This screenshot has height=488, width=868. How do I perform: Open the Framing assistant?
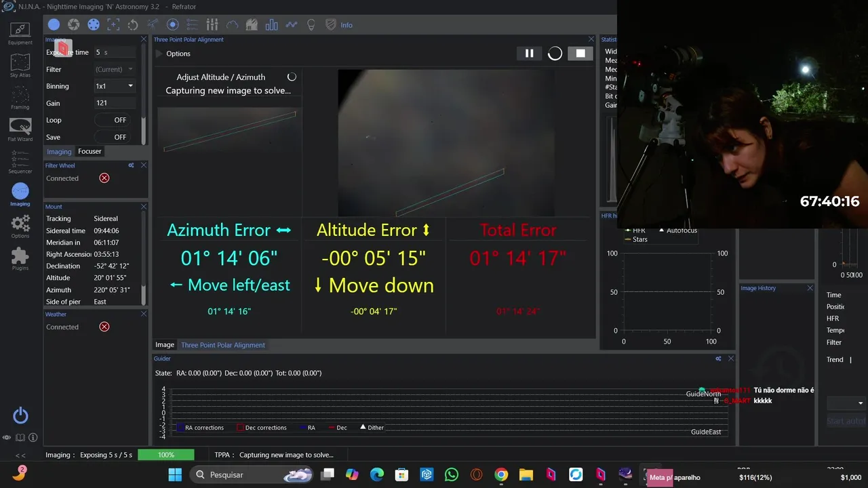click(20, 98)
